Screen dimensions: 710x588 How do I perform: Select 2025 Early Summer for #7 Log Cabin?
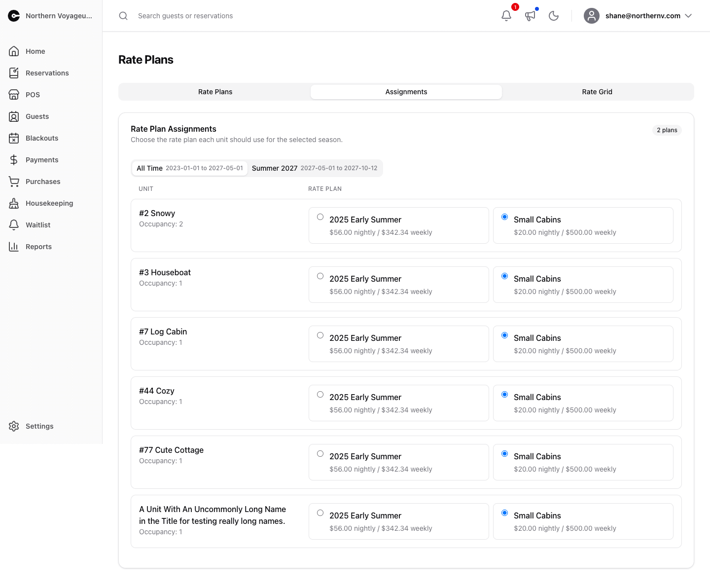click(x=320, y=335)
